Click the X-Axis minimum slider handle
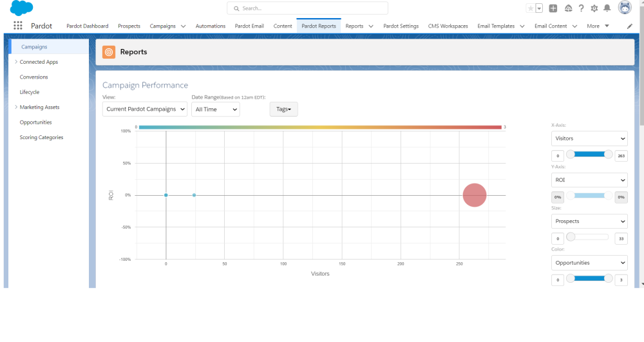 coord(571,155)
